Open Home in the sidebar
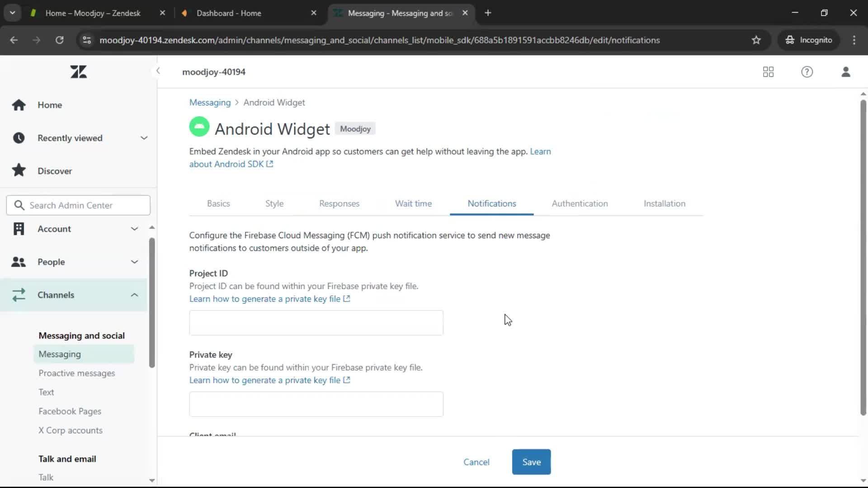The image size is (868, 488). (50, 105)
